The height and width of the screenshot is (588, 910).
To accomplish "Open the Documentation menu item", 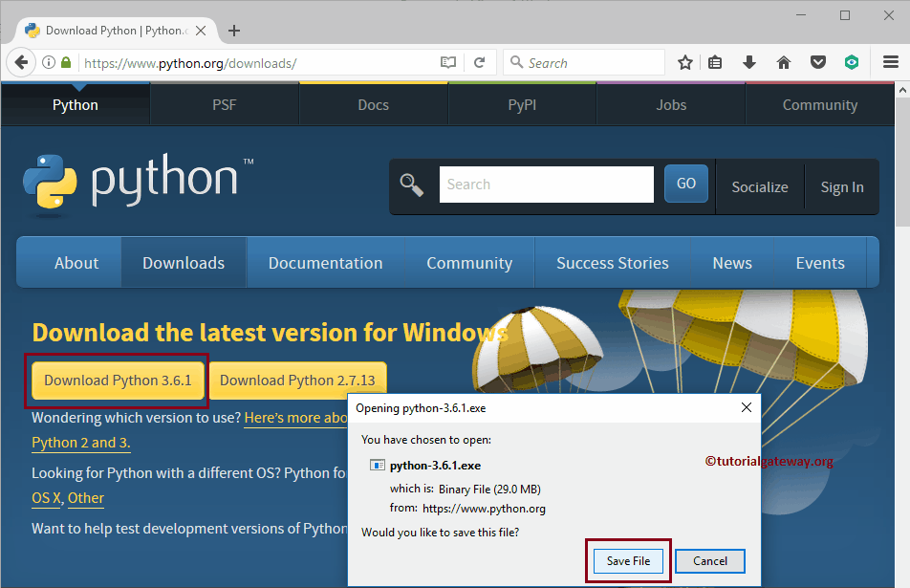I will tap(325, 263).
